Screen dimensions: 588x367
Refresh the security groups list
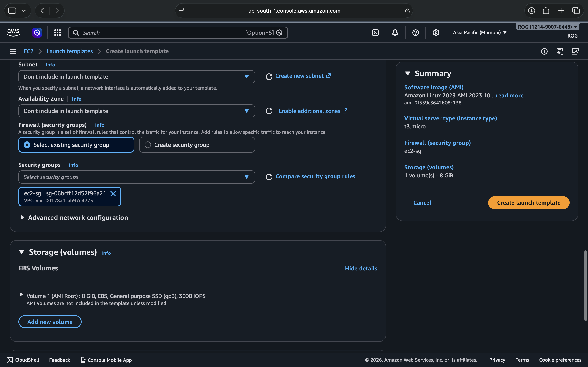point(269,177)
